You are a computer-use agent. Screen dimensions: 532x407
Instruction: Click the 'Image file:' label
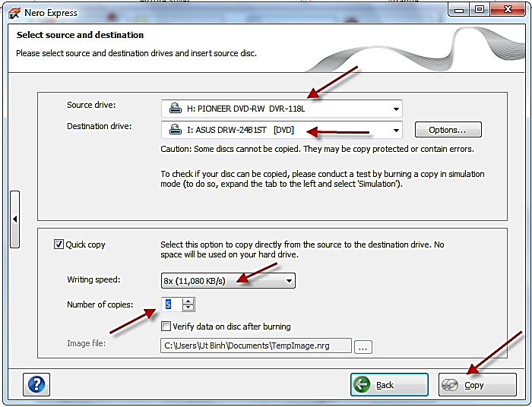(86, 344)
